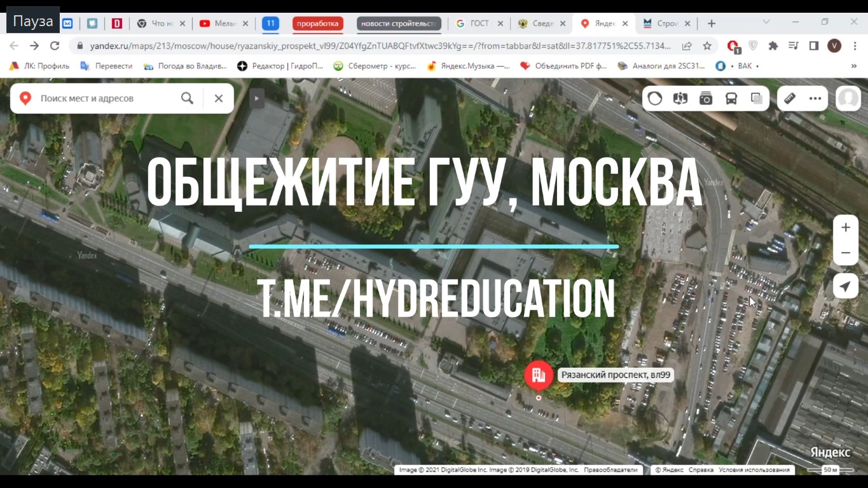This screenshot has width=868, height=488.
Task: Open map layers switcher
Action: 757,99
